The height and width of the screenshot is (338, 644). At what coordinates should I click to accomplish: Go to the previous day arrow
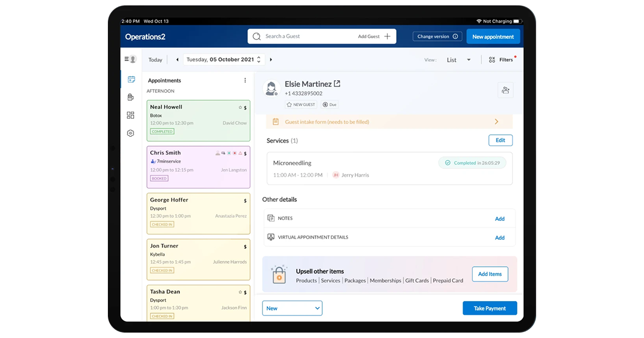[177, 60]
